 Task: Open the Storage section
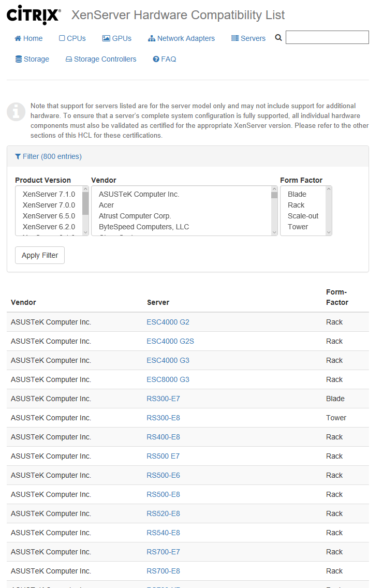click(32, 59)
